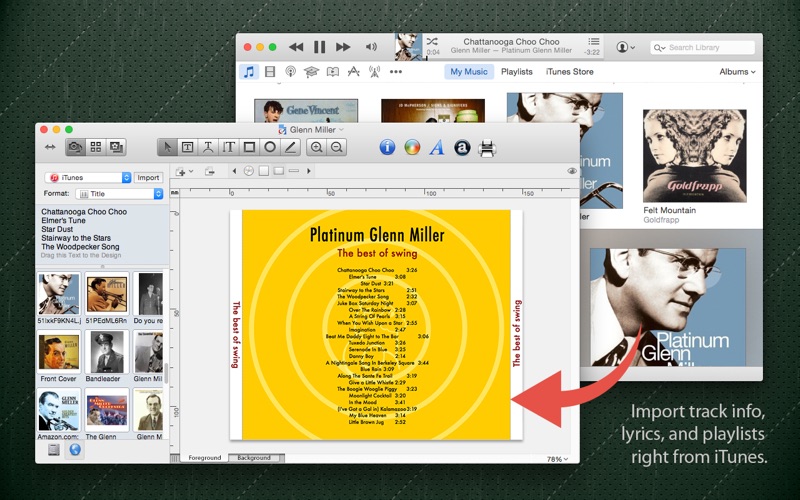
Task: Go to next design element
Action: point(309,171)
